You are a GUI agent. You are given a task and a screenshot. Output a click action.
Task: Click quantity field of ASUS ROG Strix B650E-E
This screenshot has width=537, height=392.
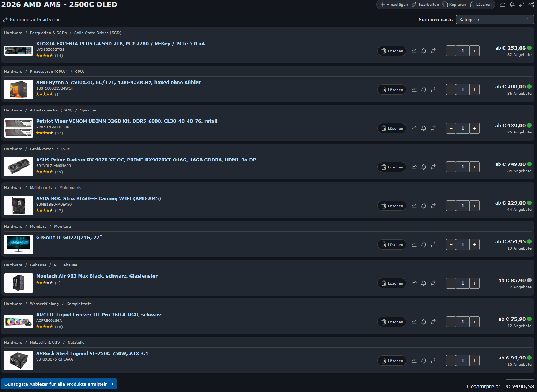click(463, 206)
